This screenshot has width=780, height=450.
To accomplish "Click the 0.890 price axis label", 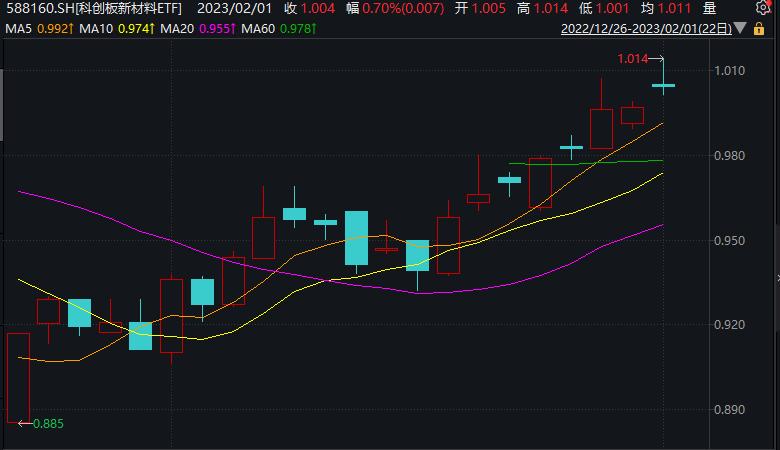I will coord(730,410).
